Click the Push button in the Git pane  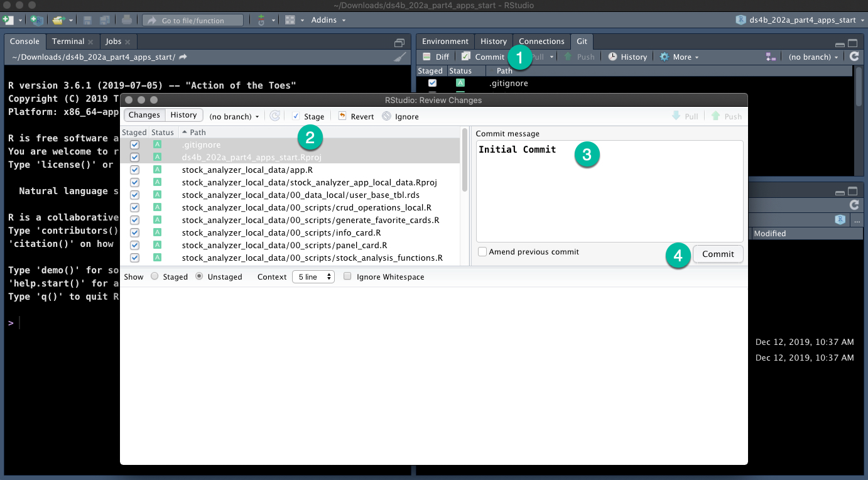[579, 57]
